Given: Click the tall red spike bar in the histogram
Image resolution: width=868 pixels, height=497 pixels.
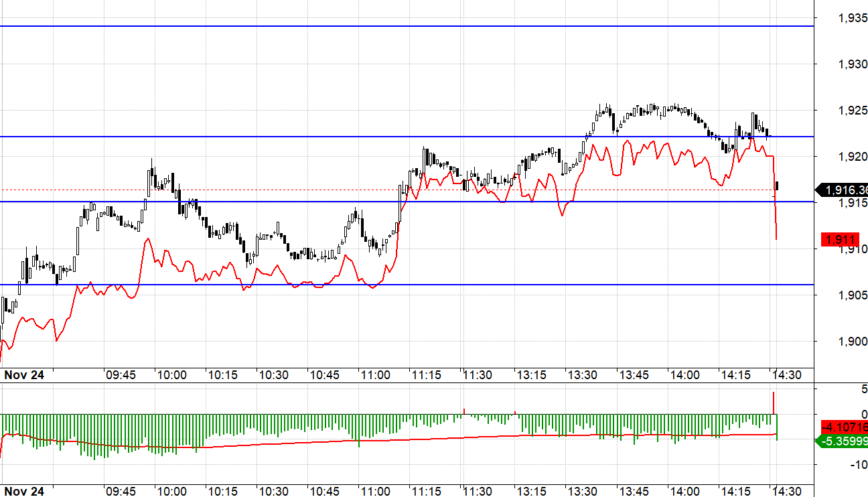Looking at the screenshot, I should [x=774, y=403].
